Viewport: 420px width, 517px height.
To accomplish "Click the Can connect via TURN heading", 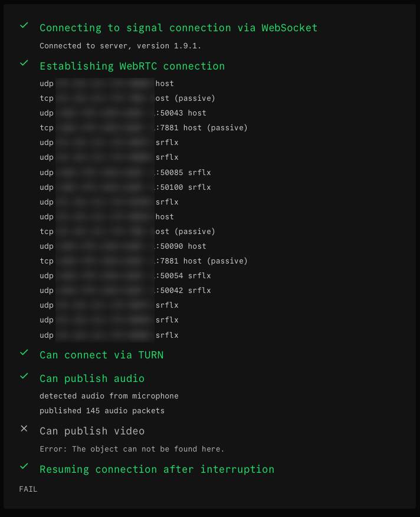I will click(x=101, y=355).
